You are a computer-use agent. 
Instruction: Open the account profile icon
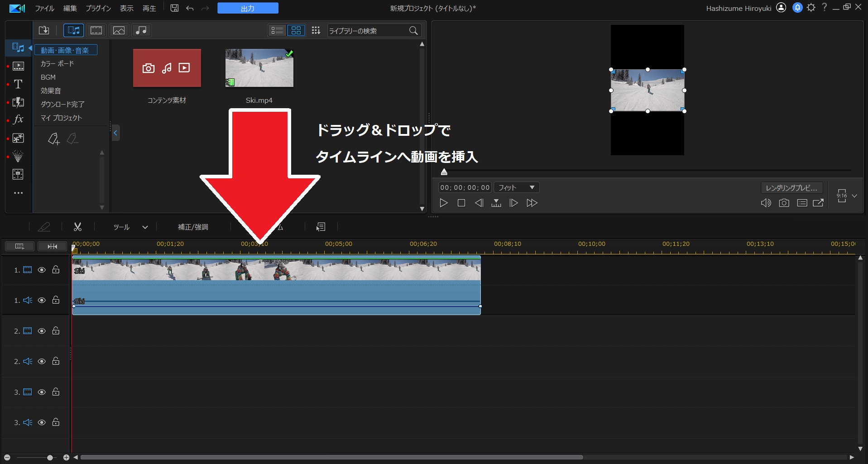click(x=781, y=8)
